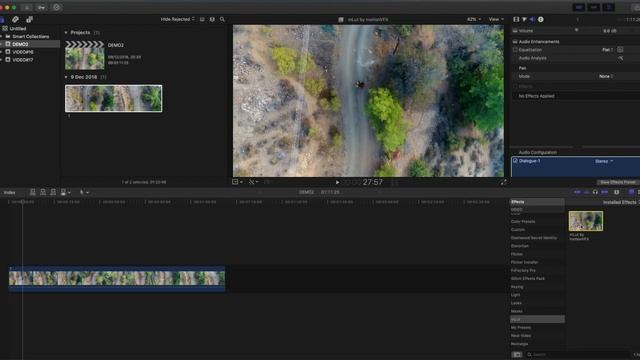Switch to the Color inspector icon

click(x=524, y=19)
